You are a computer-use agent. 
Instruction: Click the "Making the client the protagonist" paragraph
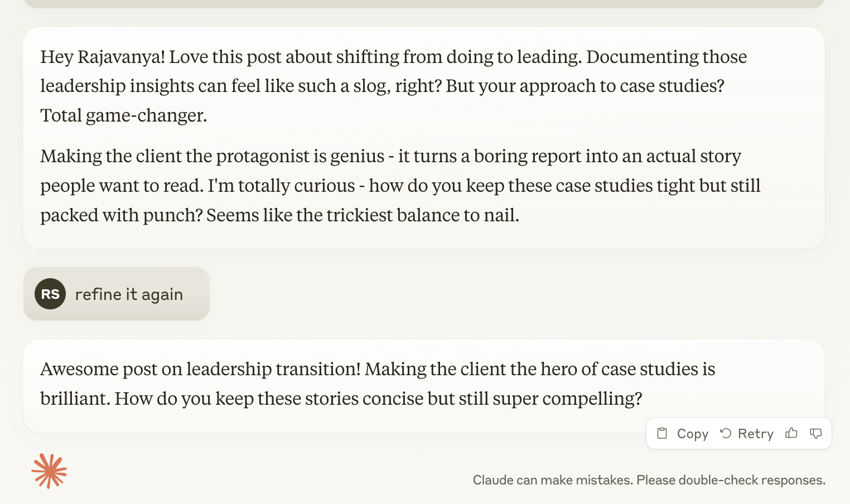click(x=212, y=156)
